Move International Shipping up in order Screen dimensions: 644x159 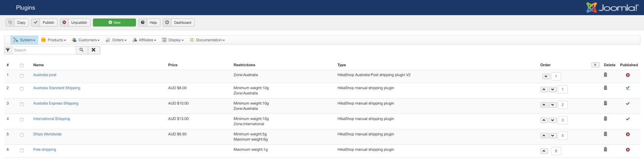544,120
